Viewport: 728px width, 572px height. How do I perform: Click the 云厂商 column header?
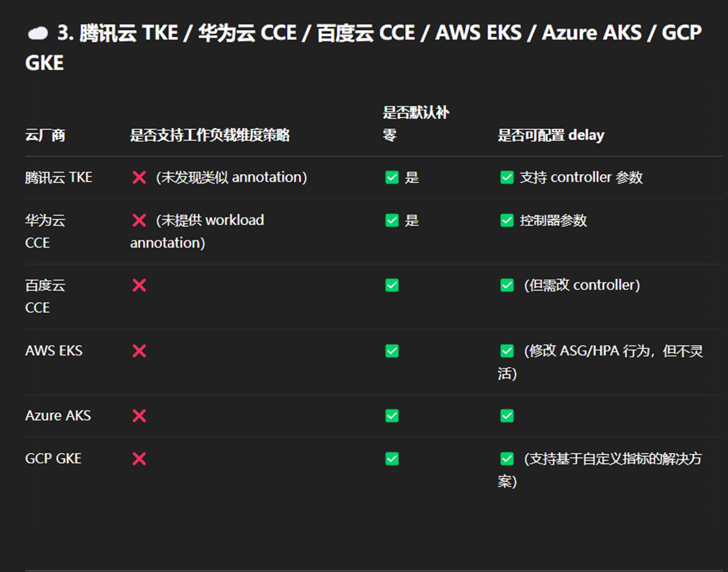(x=45, y=136)
